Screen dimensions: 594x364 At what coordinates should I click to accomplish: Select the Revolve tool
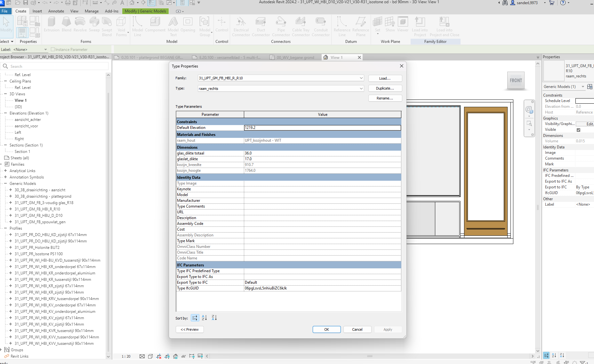tap(80, 25)
